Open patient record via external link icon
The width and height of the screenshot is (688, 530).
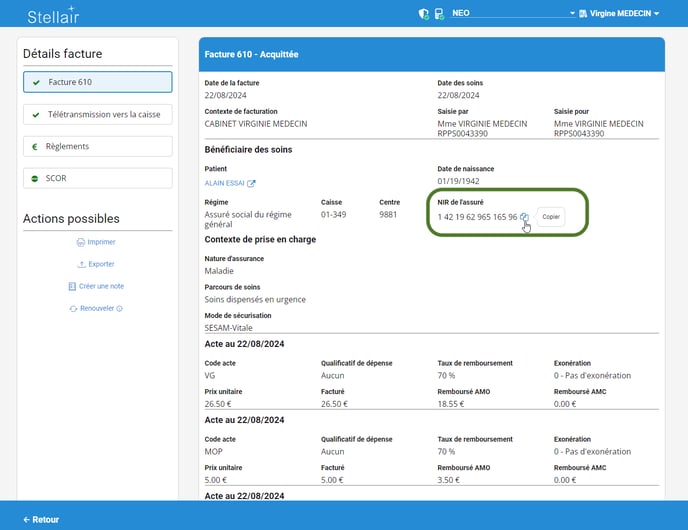coord(252,184)
